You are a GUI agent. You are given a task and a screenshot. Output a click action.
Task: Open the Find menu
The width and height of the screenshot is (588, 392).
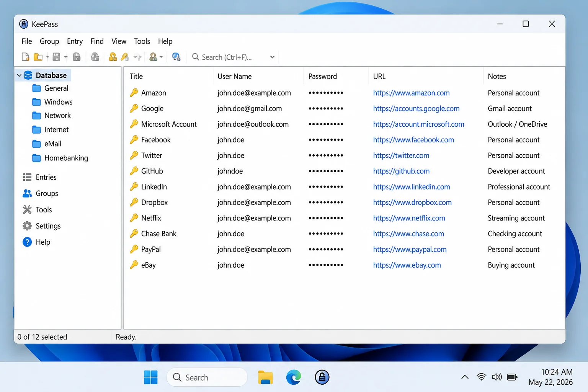point(97,41)
